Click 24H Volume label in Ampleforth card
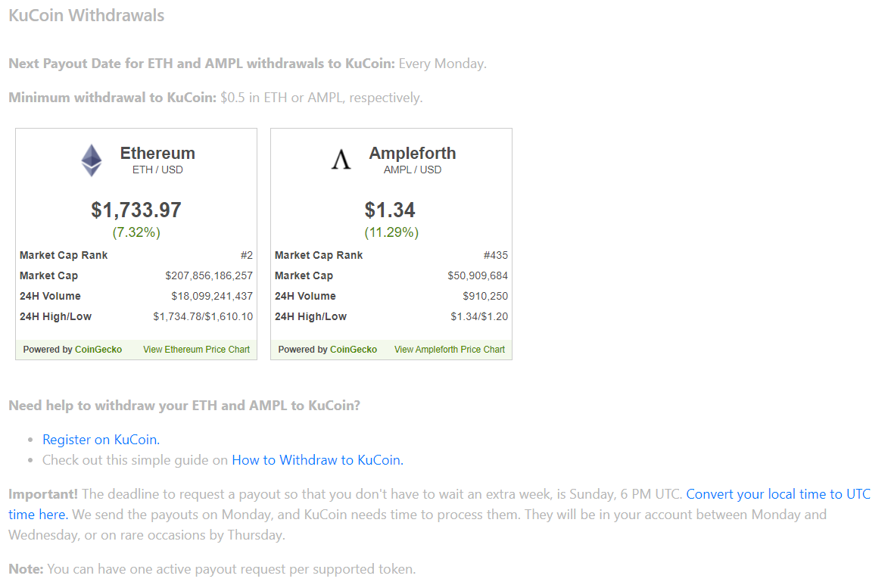Image resolution: width=888 pixels, height=588 pixels. (305, 296)
